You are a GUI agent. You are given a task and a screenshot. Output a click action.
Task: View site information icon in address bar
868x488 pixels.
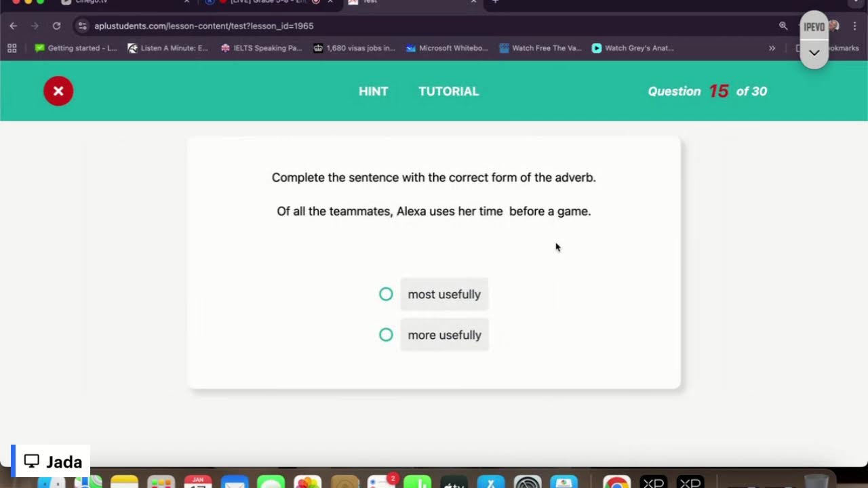pos(83,26)
